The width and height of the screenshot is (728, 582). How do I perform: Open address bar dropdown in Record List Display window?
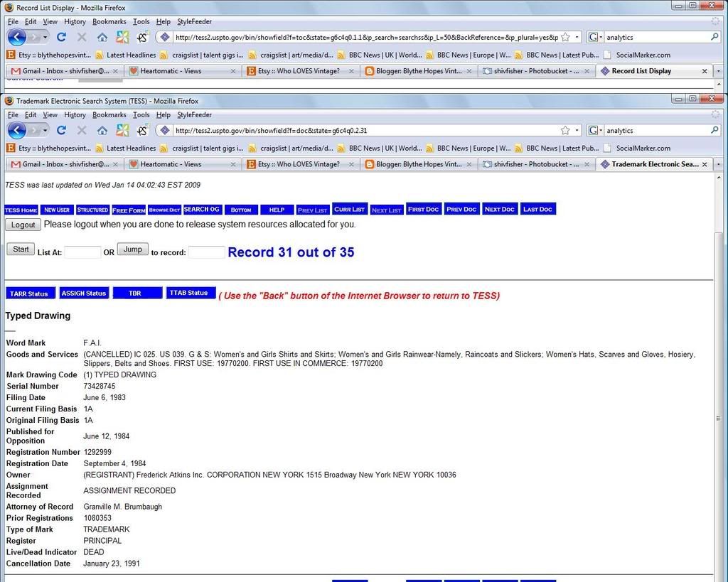coord(577,37)
